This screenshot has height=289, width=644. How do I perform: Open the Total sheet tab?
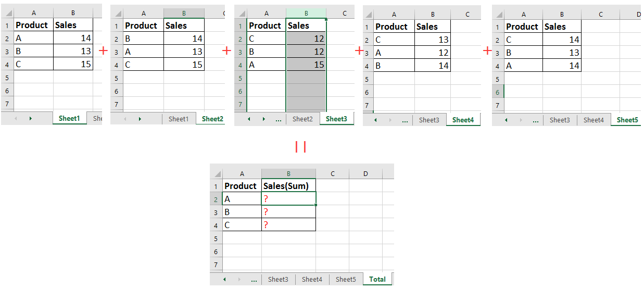(x=377, y=279)
